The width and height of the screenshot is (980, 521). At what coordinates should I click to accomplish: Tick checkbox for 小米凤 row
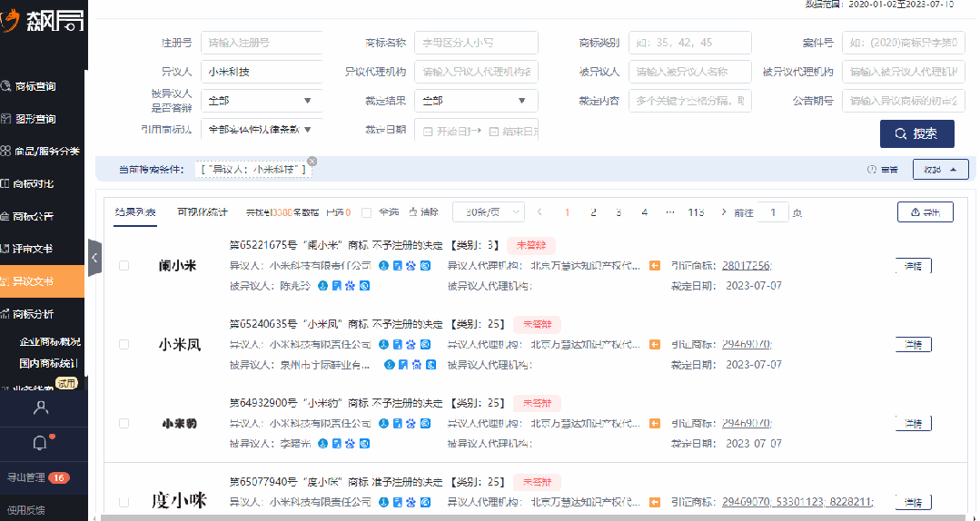click(x=124, y=344)
